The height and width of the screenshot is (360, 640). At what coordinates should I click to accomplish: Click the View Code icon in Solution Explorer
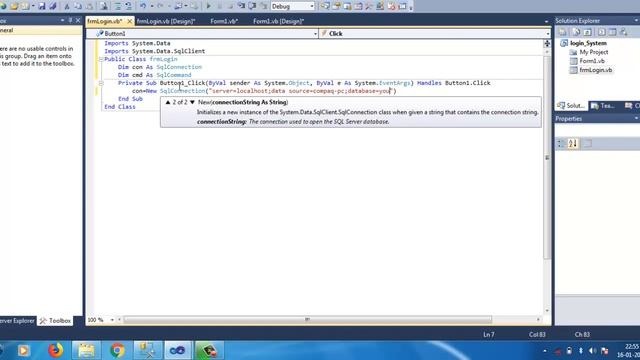[601, 32]
